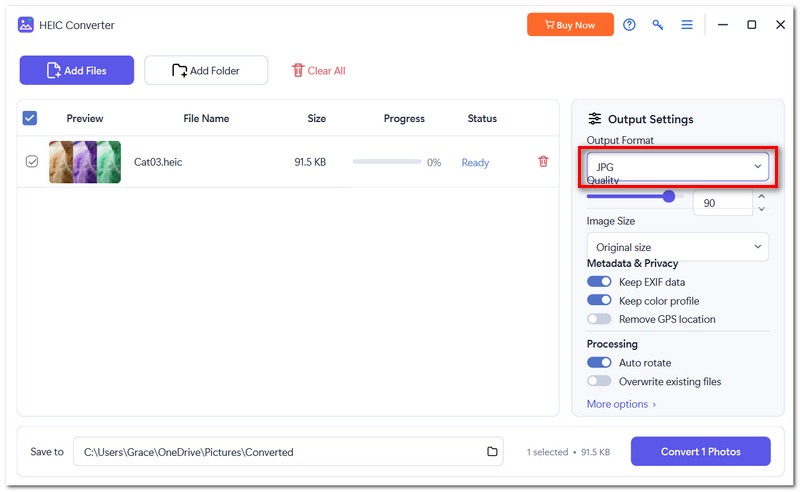Enable Overwrite existing files toggle
The height and width of the screenshot is (492, 800).
point(599,381)
